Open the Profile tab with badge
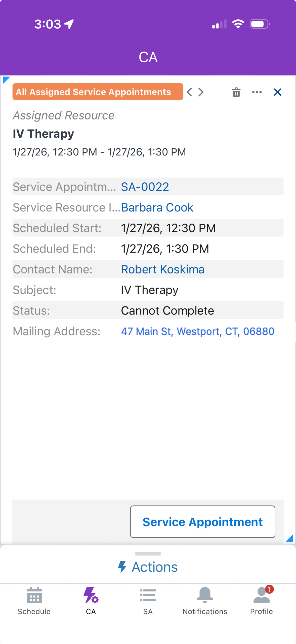This screenshot has width=296, height=644. 262,601
